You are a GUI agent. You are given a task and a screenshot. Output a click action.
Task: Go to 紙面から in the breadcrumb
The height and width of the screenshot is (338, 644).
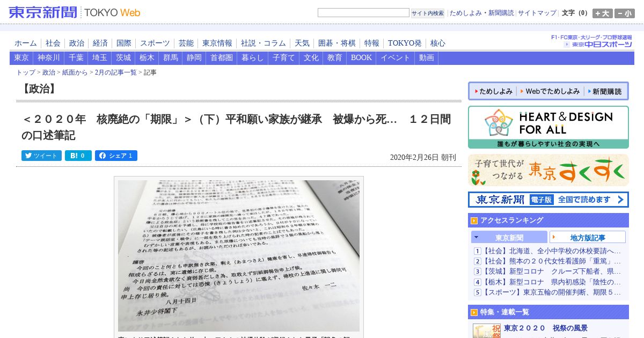click(x=75, y=72)
